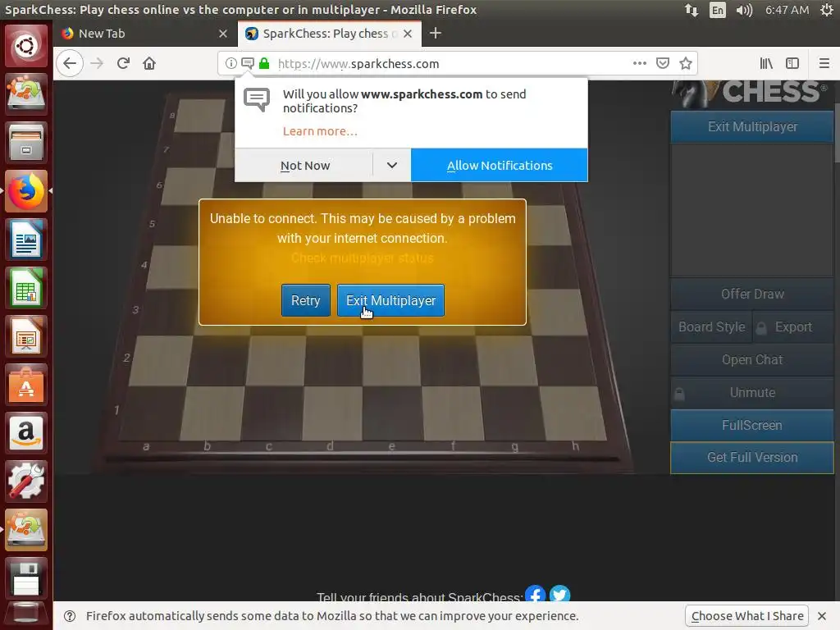Click Choose What I Share button

tap(746, 616)
